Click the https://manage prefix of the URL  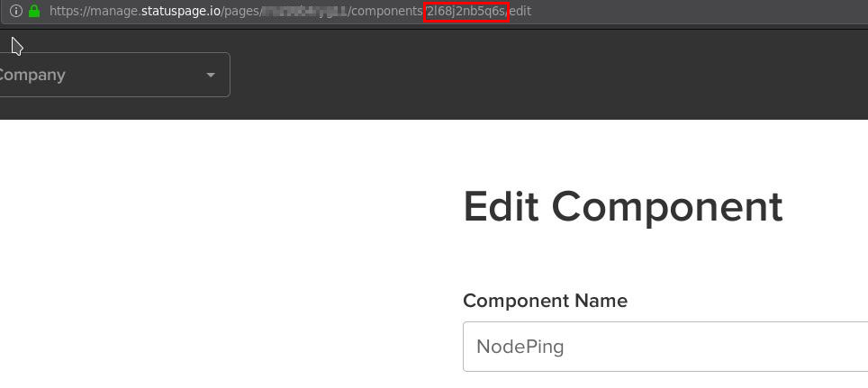pos(94,12)
